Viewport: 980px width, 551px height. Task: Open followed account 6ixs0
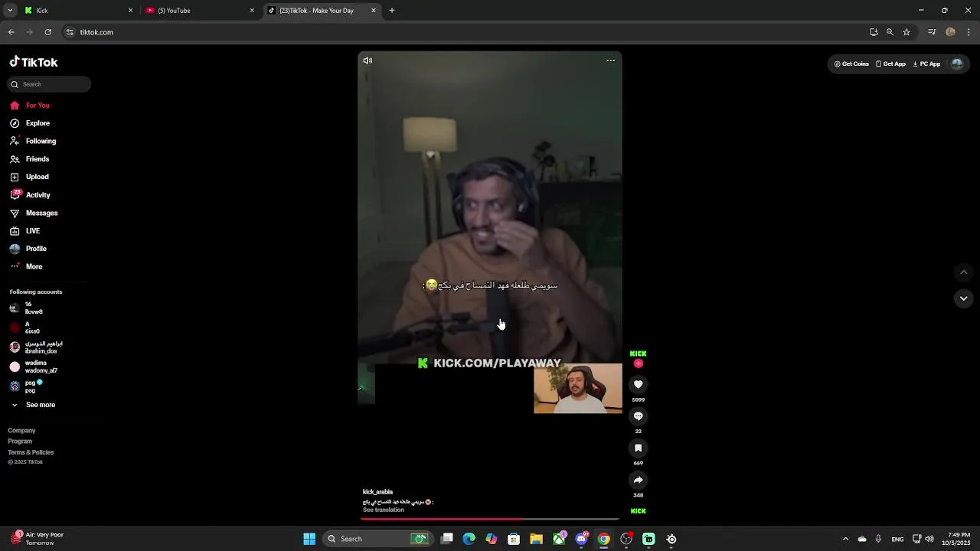click(x=24, y=328)
